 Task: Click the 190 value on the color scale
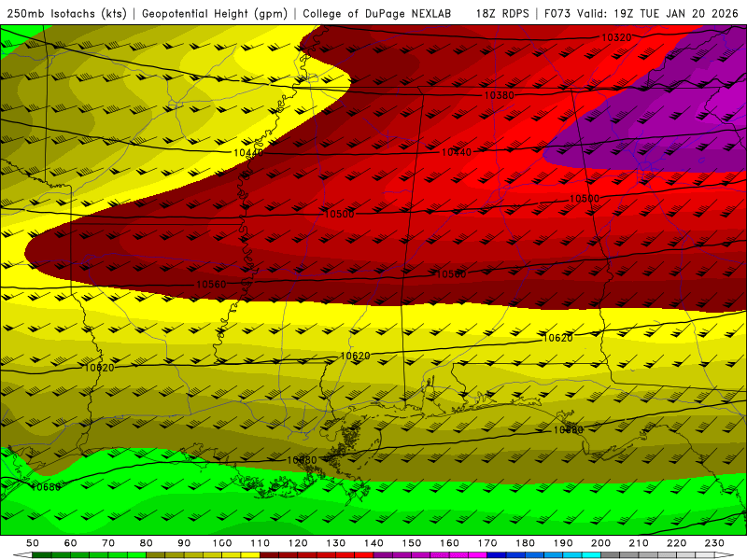[563, 543]
